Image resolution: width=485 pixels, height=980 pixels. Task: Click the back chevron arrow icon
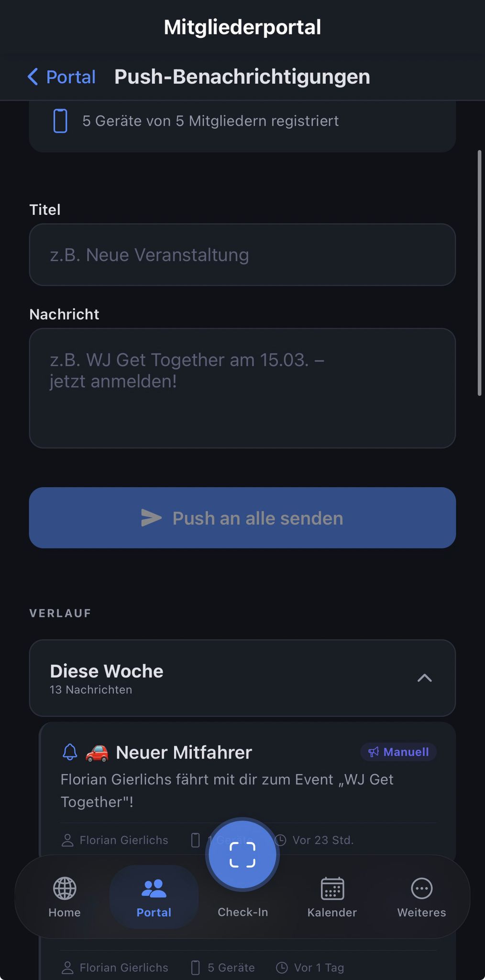coord(33,77)
